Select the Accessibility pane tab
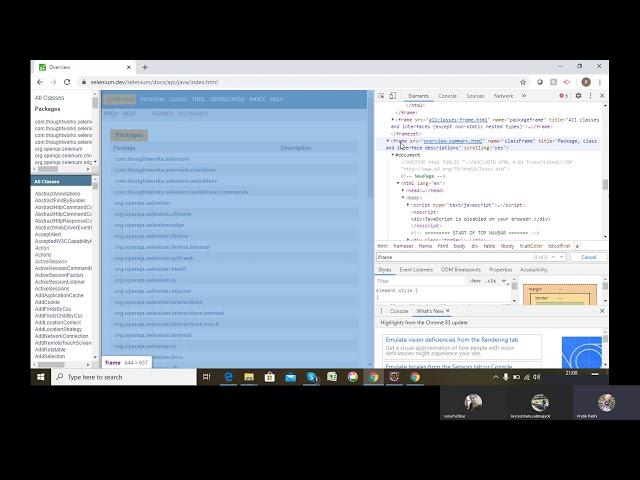The width and height of the screenshot is (640, 480). click(x=533, y=270)
